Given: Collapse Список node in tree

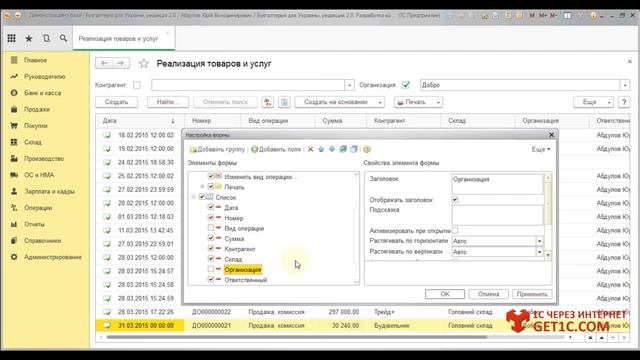Looking at the screenshot, I should (194, 197).
